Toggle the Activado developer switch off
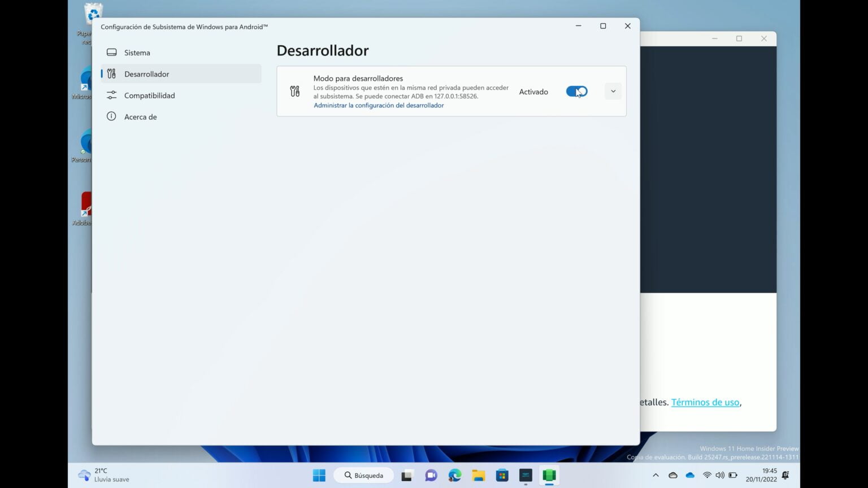 coord(577,91)
